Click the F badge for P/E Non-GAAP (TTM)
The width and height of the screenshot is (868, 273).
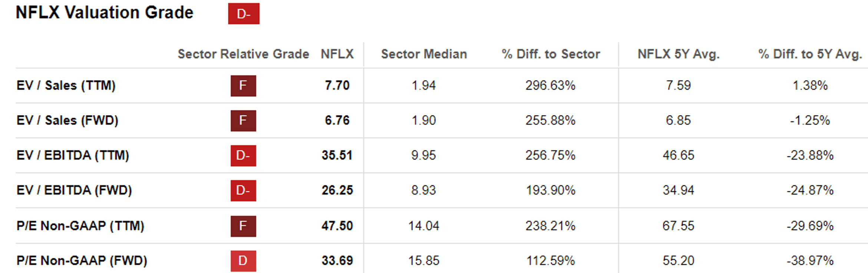pyautogui.click(x=243, y=226)
